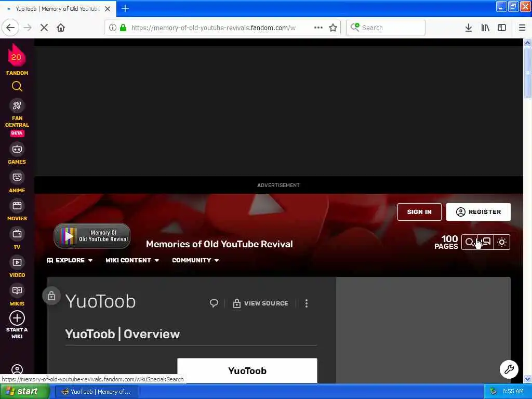
Task: Click the system tray icon beside the clock
Action: point(494,392)
